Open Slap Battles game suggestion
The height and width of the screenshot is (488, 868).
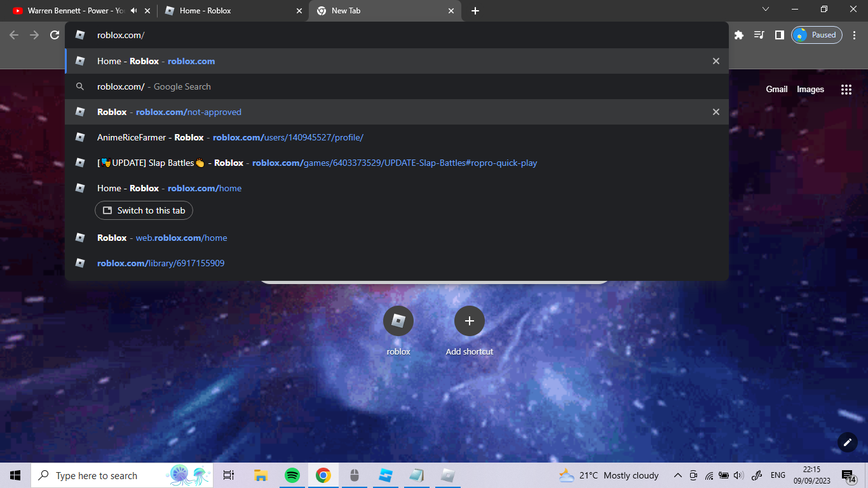[397, 163]
